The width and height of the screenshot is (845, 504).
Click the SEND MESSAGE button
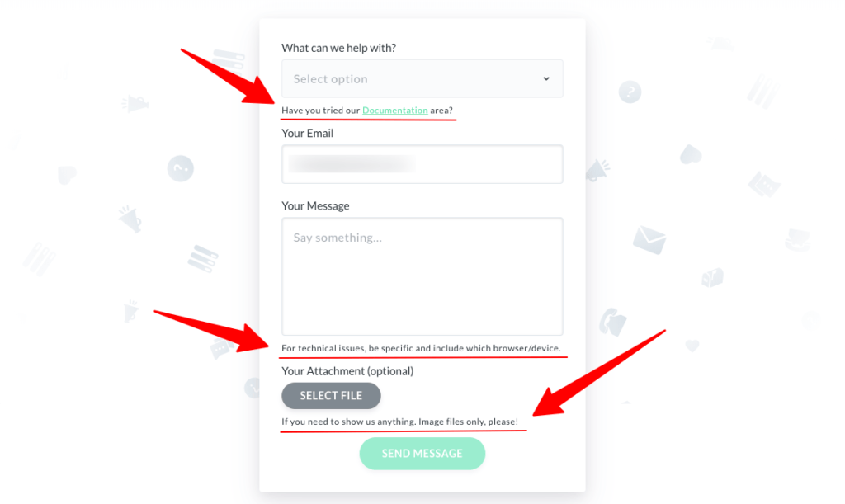pyautogui.click(x=422, y=453)
